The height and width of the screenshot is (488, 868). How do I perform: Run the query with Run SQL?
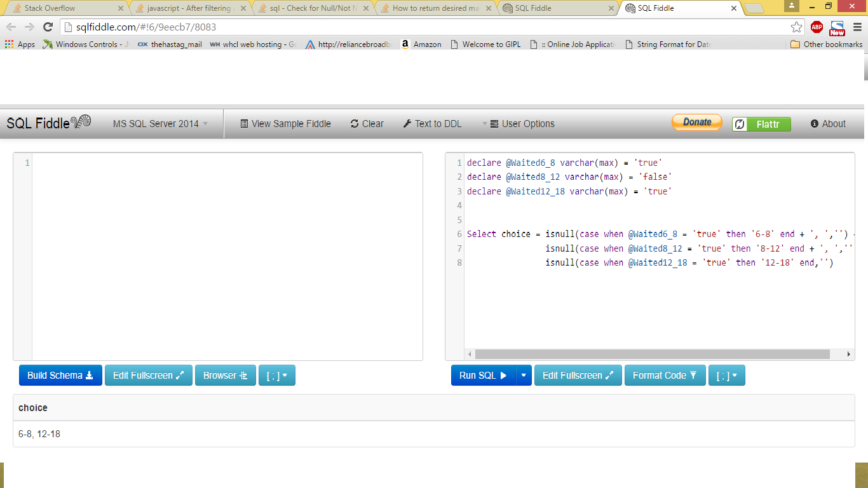pos(483,376)
